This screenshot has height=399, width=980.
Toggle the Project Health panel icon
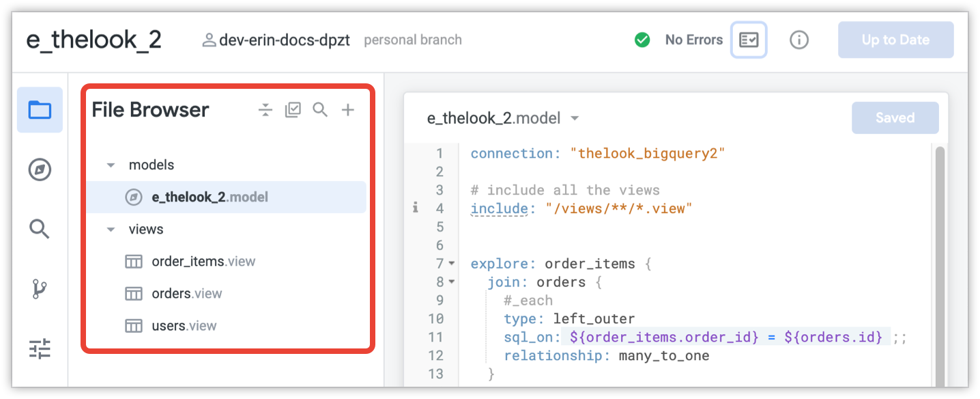pyautogui.click(x=749, y=40)
